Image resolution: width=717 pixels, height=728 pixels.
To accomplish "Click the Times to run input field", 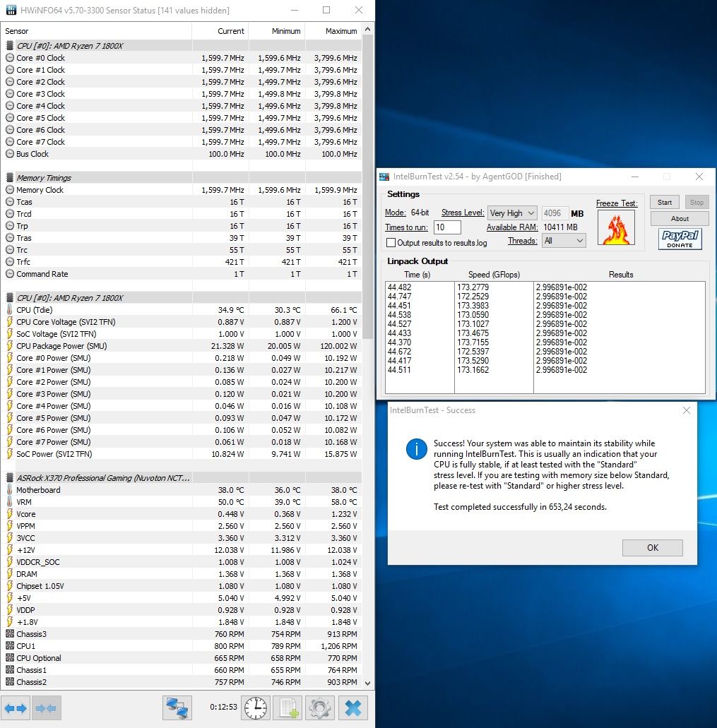I will click(x=447, y=227).
